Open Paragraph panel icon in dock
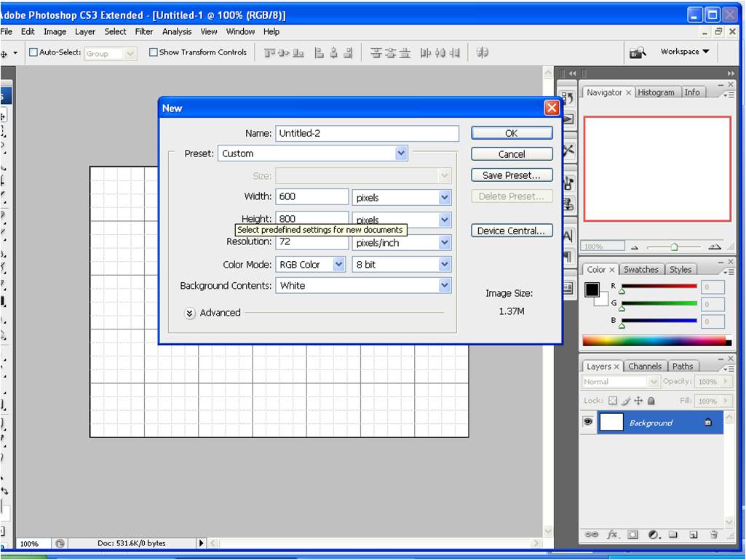Image resolution: width=746 pixels, height=560 pixels. pyautogui.click(x=568, y=257)
